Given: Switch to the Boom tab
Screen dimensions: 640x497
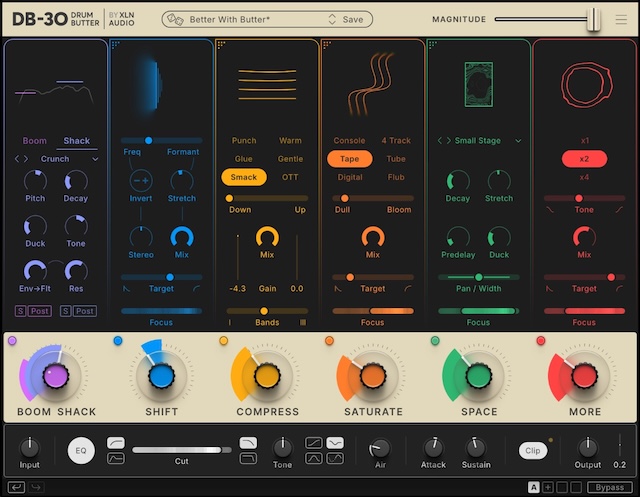Looking at the screenshot, I should click(x=35, y=141).
